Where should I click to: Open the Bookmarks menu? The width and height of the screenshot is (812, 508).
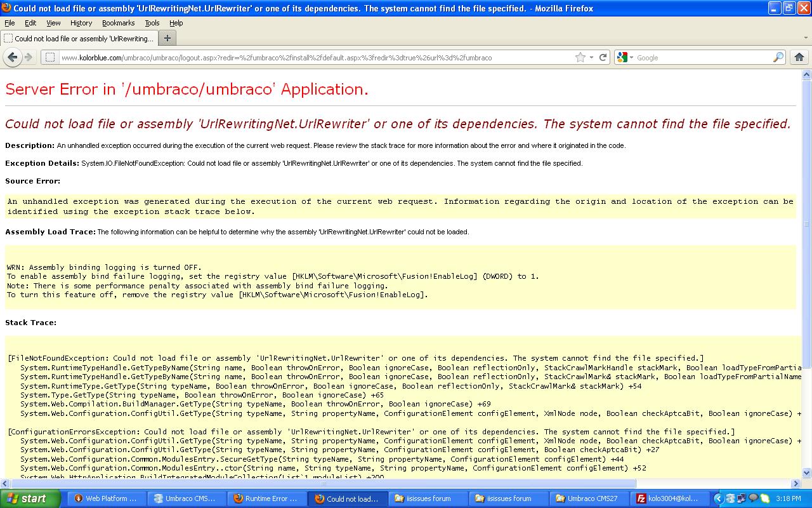118,23
